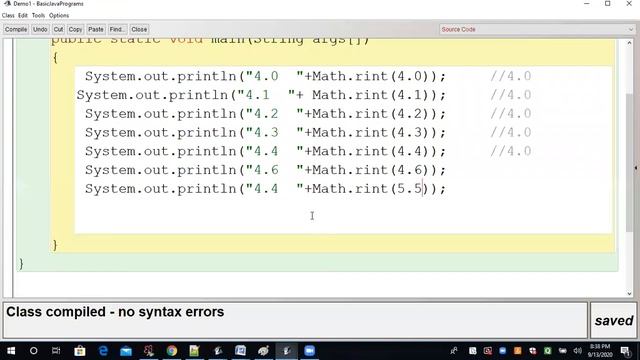Screen dimensions: 640x360
Task: Open the Mail app in taskbar
Action: pyautogui.click(x=126, y=351)
